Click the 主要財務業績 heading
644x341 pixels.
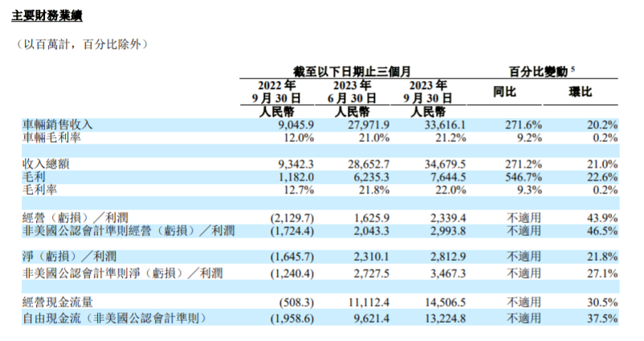click(x=47, y=16)
